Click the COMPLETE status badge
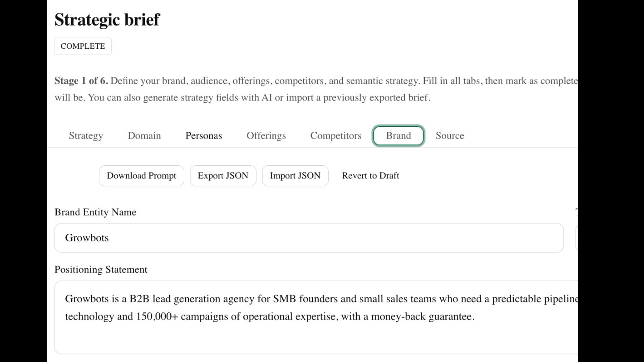Viewport: 644px width, 362px height. [83, 46]
